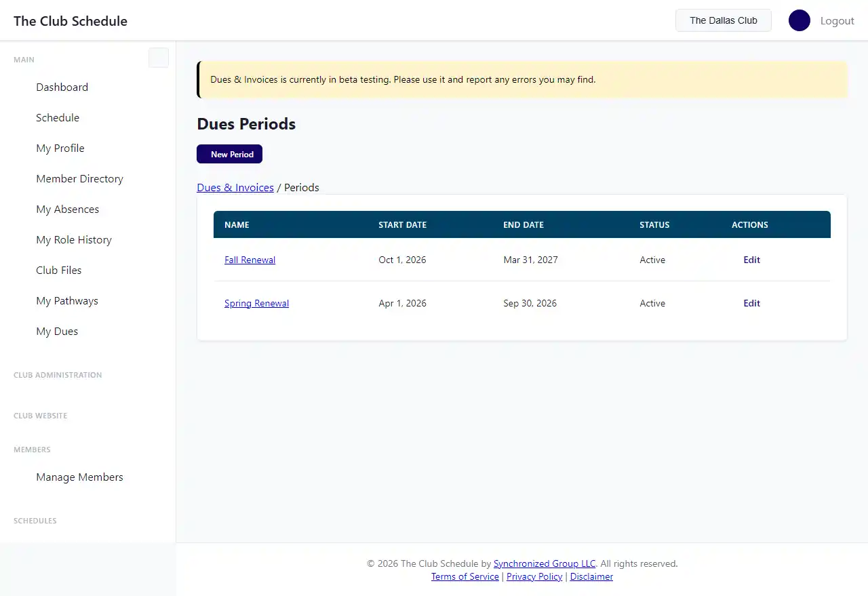Edit the Spring Renewal period
The width and height of the screenshot is (868, 596).
[751, 303]
